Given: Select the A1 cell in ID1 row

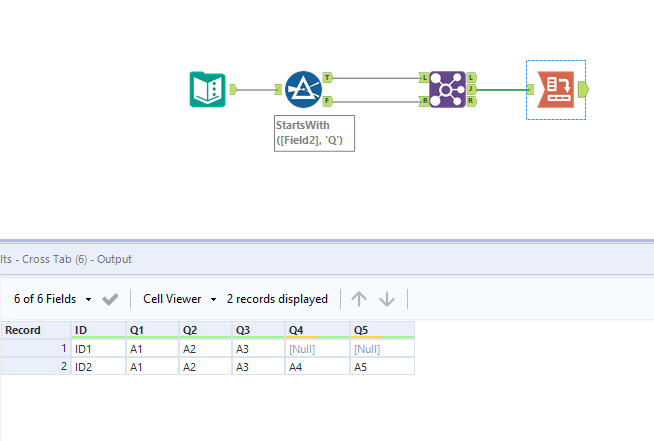Looking at the screenshot, I should click(x=152, y=349).
